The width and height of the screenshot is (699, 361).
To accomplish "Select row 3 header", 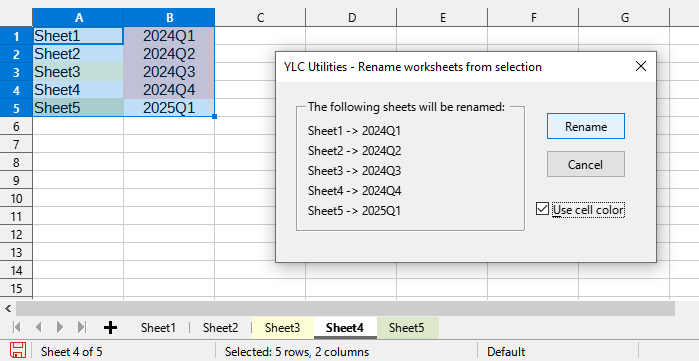I will [16, 72].
